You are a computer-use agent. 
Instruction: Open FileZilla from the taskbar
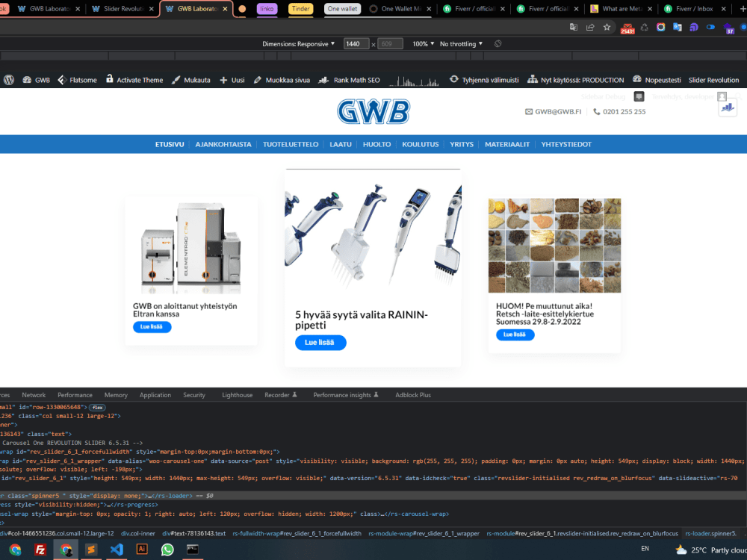[40, 550]
